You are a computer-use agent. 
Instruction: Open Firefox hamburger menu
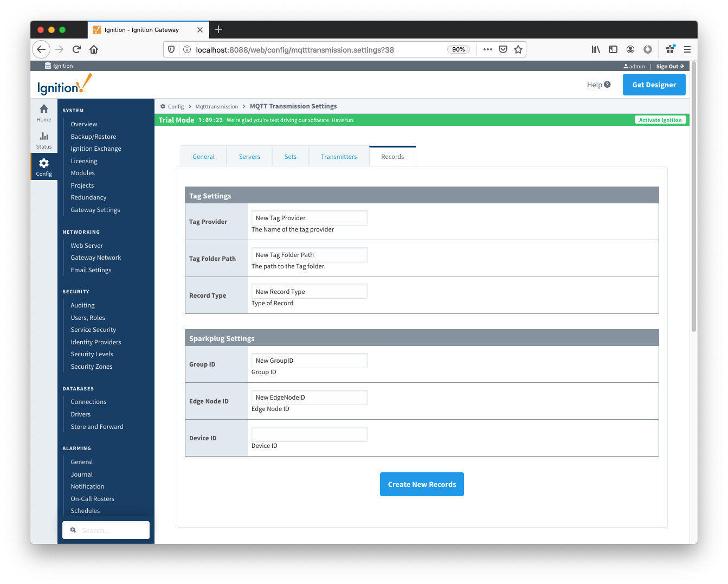point(687,49)
